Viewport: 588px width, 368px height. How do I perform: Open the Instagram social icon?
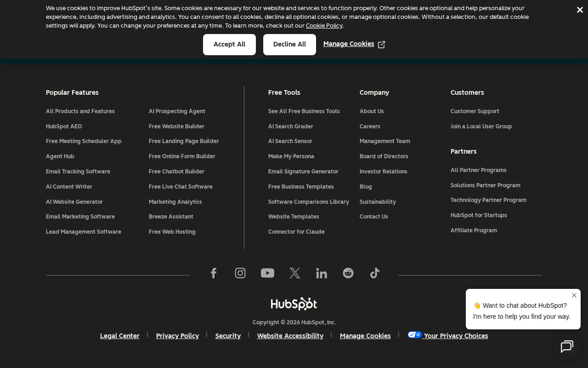[240, 273]
